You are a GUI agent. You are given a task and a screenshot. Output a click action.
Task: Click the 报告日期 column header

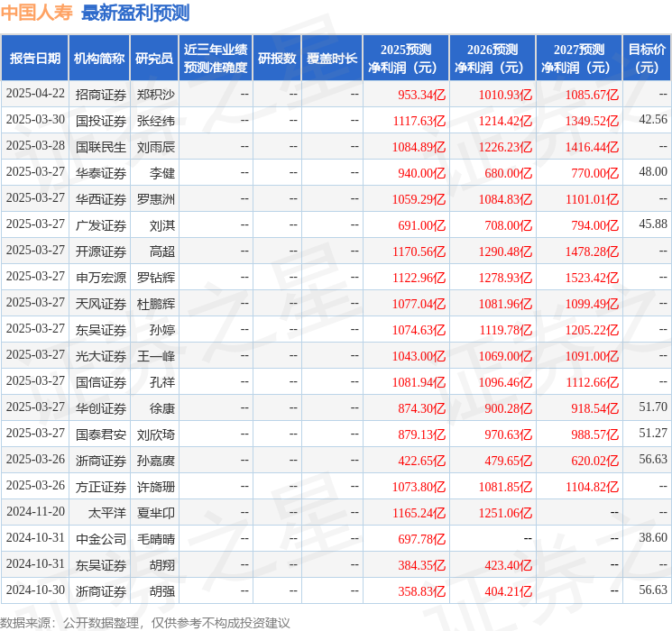(x=34, y=59)
